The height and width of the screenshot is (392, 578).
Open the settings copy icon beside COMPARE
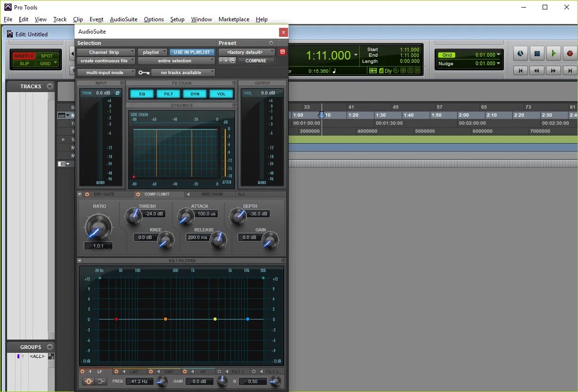(x=232, y=60)
